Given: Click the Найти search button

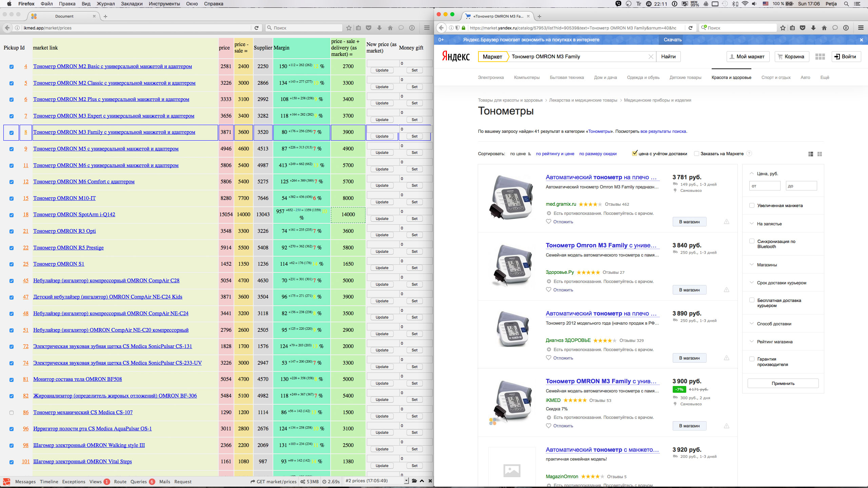Looking at the screenshot, I should pyautogui.click(x=668, y=56).
